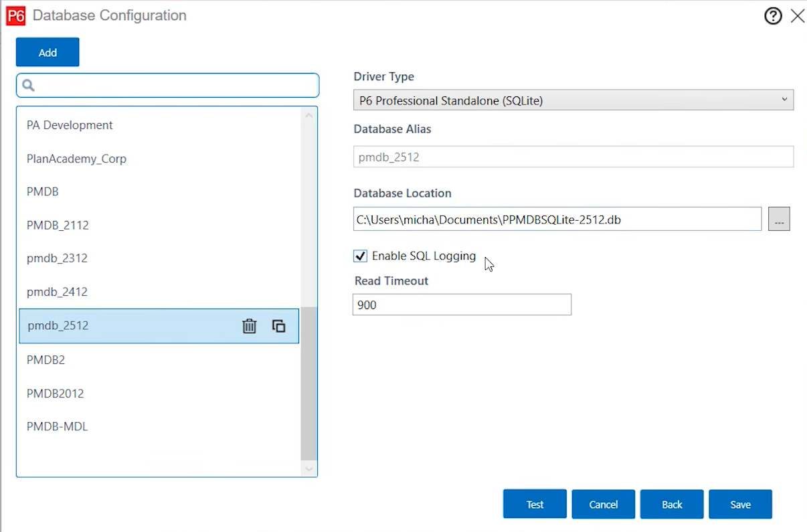This screenshot has width=807, height=532.
Task: Click the scrollbar's up arrow
Action: (308, 114)
